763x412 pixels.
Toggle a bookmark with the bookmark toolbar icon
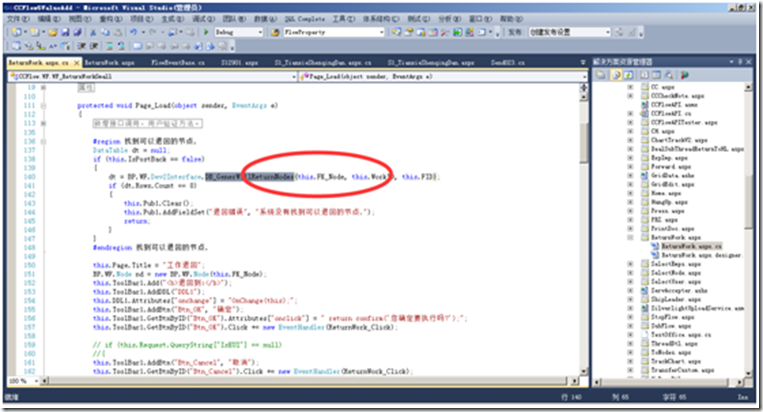tap(138, 46)
